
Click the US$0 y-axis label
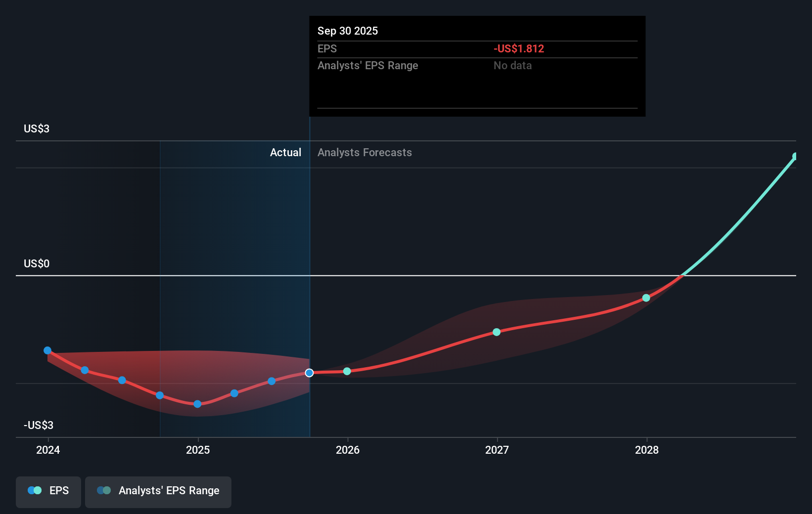pyautogui.click(x=37, y=264)
